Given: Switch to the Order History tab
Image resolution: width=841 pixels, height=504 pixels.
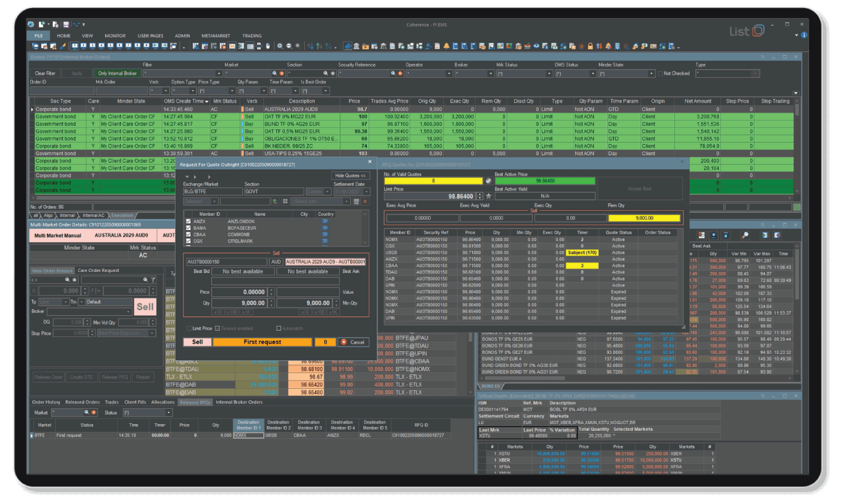Looking at the screenshot, I should point(46,402).
